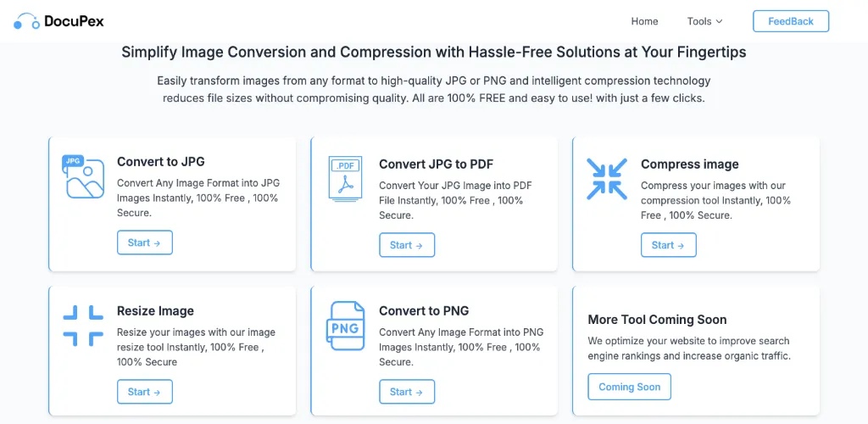The image size is (868, 424).
Task: Go to the Home page
Action: (644, 21)
